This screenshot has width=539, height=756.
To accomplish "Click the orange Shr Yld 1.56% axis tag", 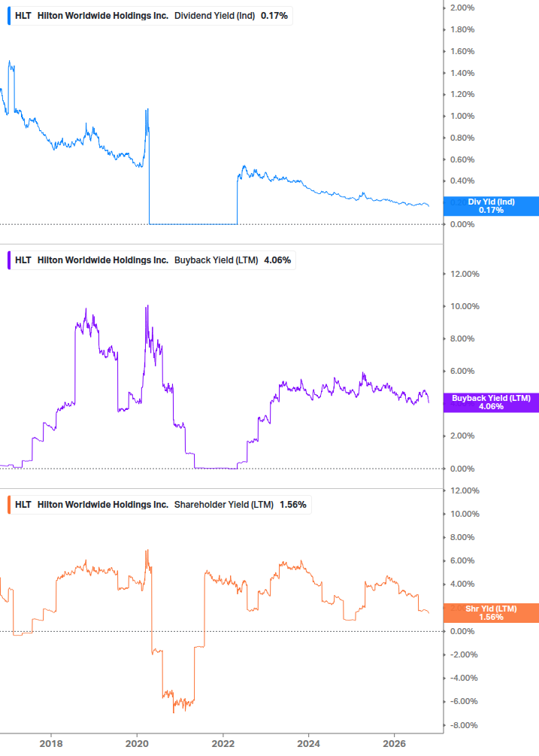I will click(x=491, y=613).
